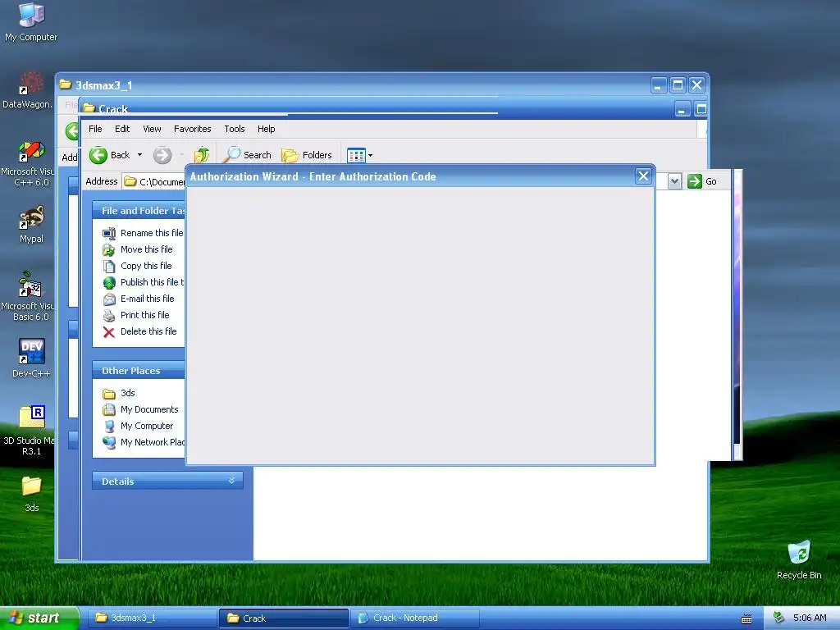Collapse the Other Places header
This screenshot has width=840, height=630.
pyautogui.click(x=139, y=371)
